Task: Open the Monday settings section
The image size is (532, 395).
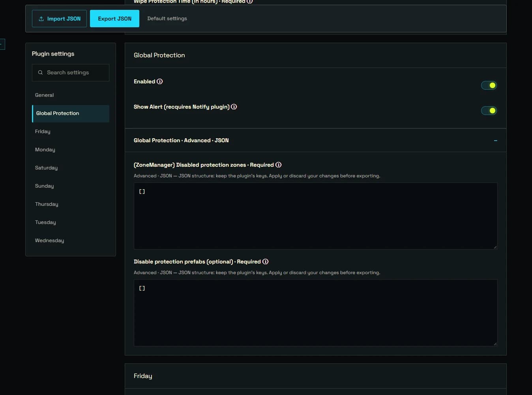Action: 71,150
